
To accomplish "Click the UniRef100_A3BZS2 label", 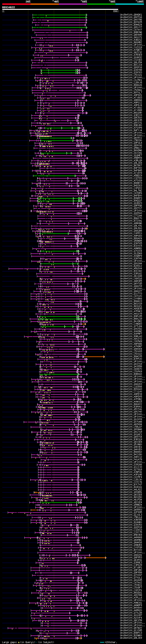I will click(131, 40).
